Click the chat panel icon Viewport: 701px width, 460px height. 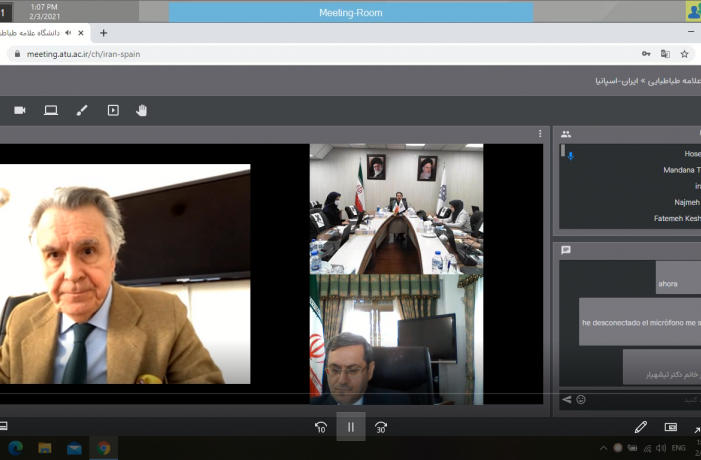click(566, 250)
